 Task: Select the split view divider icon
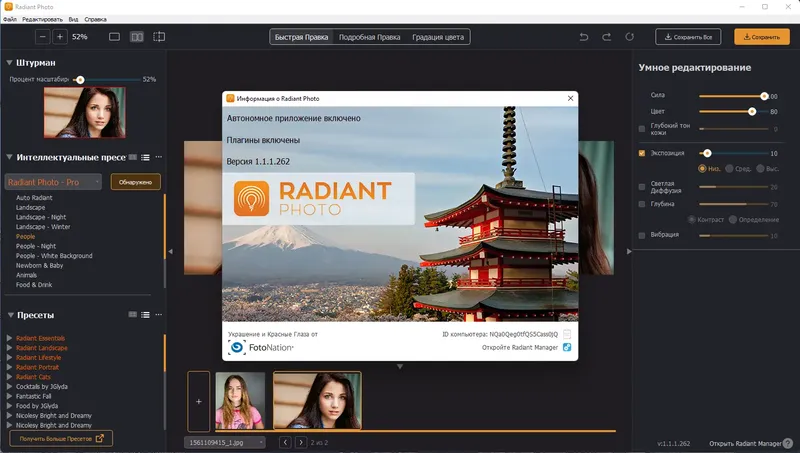tap(159, 37)
